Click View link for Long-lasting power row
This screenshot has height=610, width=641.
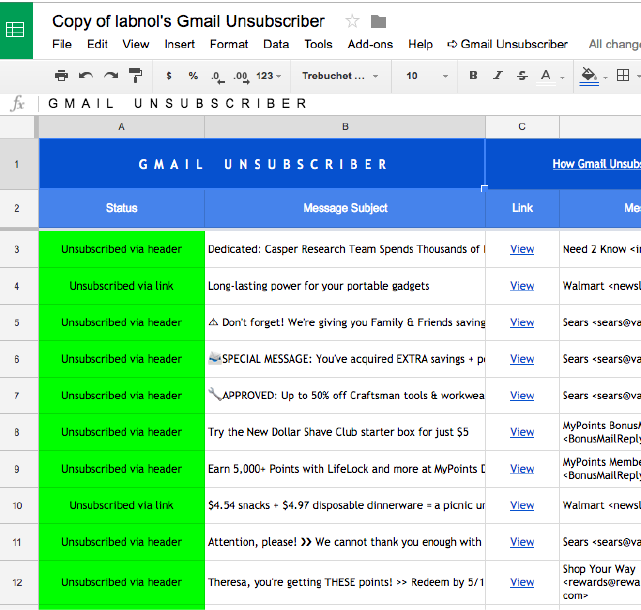(522, 286)
